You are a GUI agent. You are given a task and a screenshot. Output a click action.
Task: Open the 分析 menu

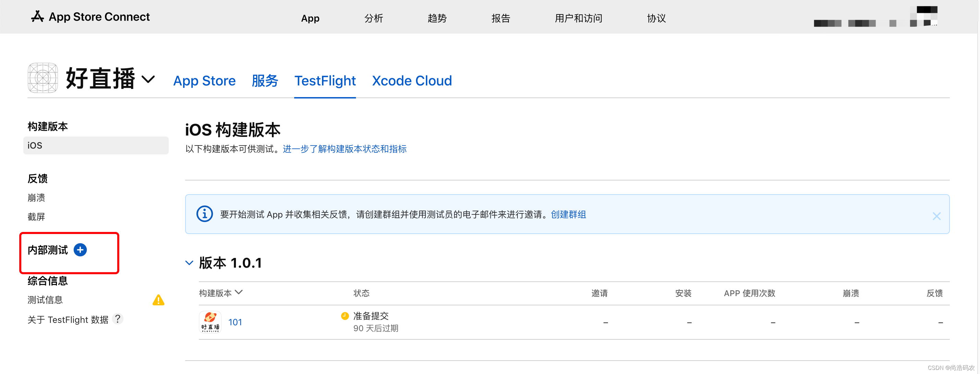tap(374, 18)
